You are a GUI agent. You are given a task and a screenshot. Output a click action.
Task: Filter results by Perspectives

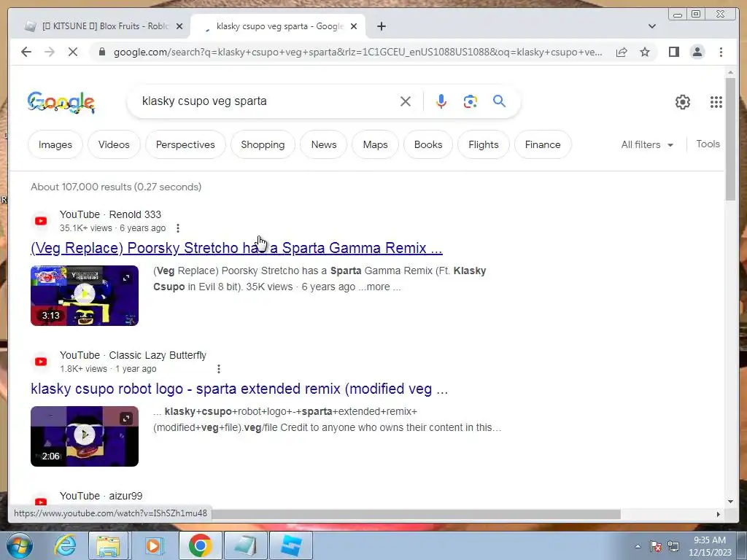(185, 144)
